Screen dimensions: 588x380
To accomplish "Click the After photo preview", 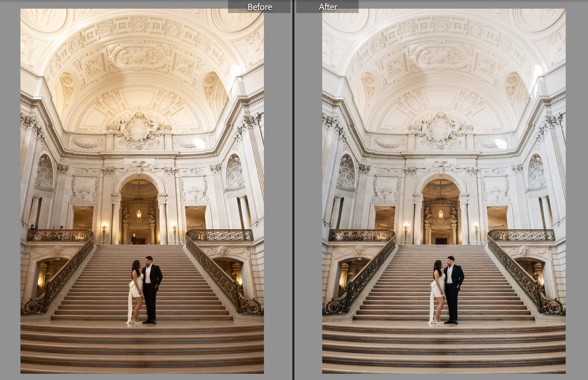I will click(444, 191).
